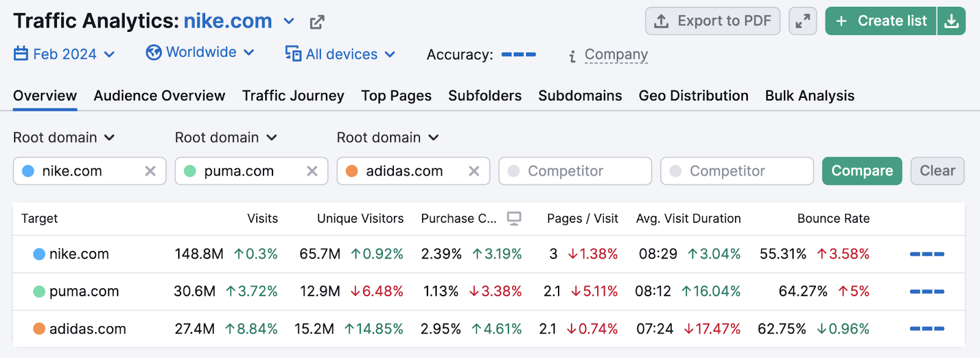
Task: Expand Root domain dropdown above puma.com field
Action: coord(226,138)
